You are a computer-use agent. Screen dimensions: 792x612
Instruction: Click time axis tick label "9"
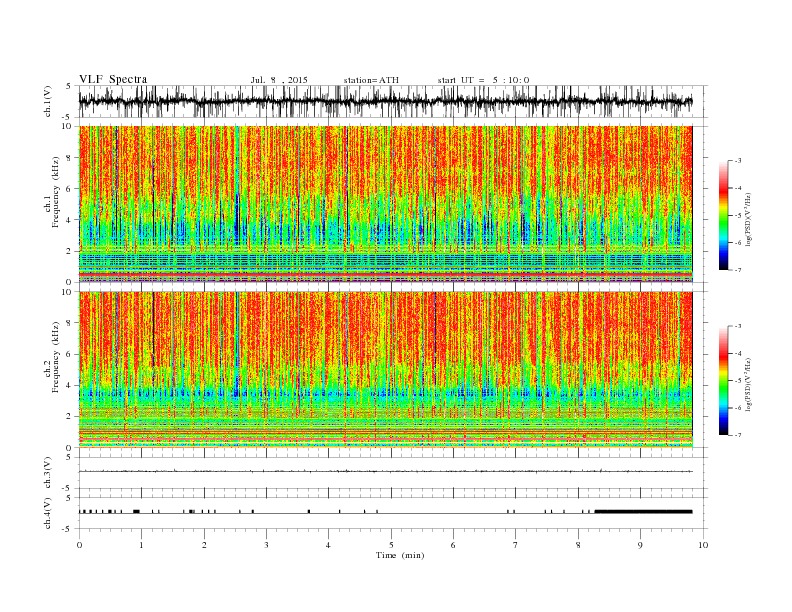pyautogui.click(x=640, y=545)
